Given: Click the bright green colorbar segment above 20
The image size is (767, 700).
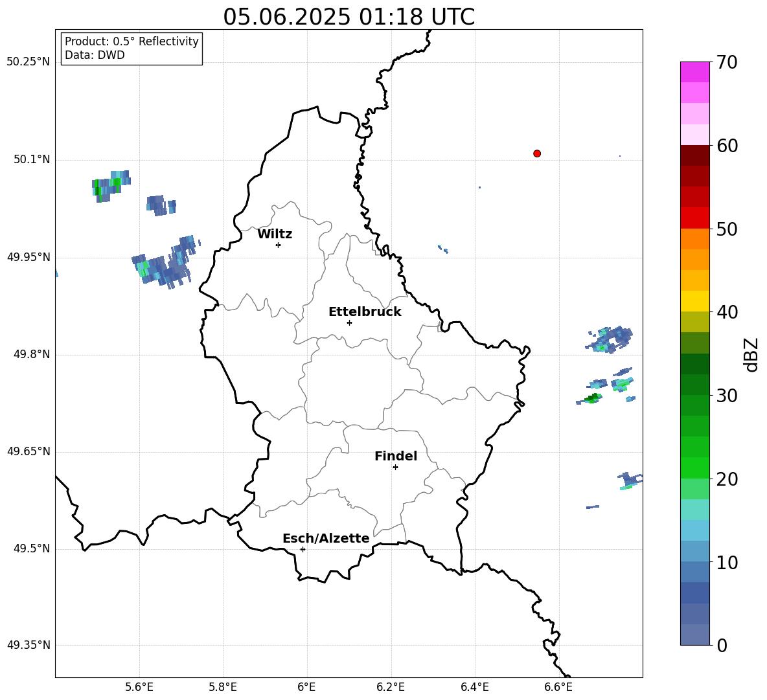Looking at the screenshot, I should [x=694, y=468].
